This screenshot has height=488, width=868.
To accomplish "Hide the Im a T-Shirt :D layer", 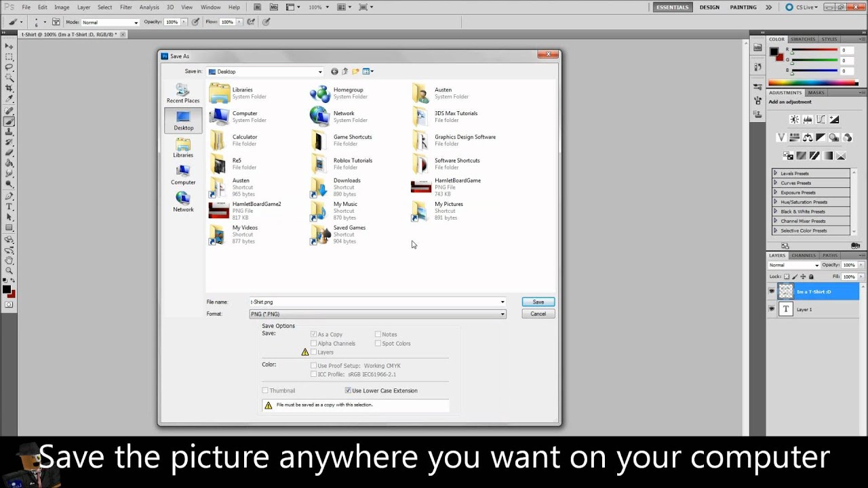I will pyautogui.click(x=772, y=291).
